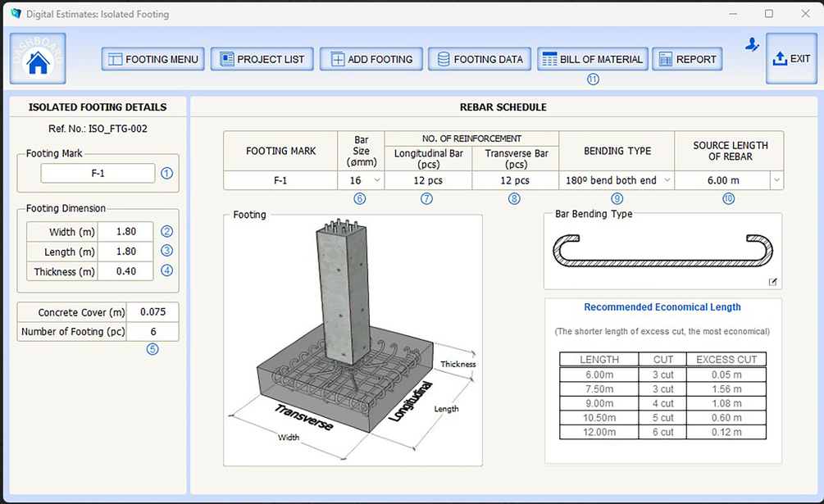Click the bar bending hook diagram
This screenshot has width=824, height=504.
click(662, 251)
